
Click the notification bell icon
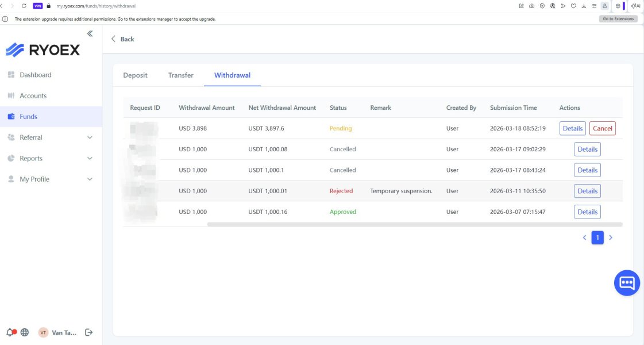(x=10, y=332)
